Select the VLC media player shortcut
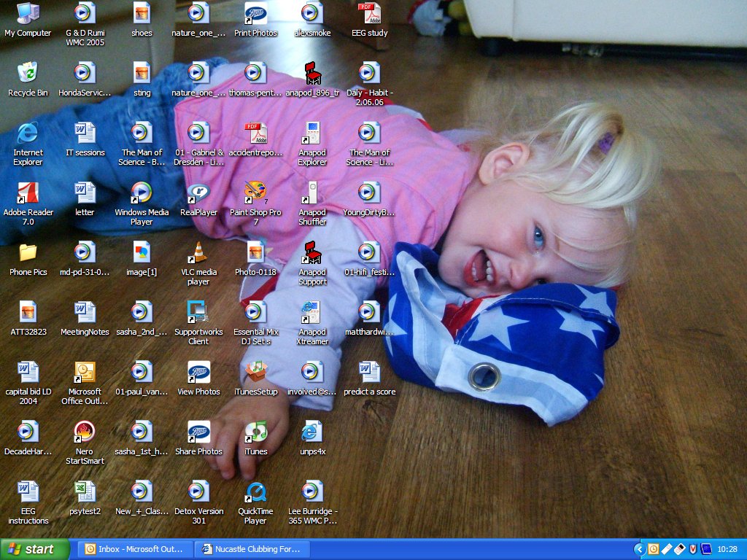 198,252
